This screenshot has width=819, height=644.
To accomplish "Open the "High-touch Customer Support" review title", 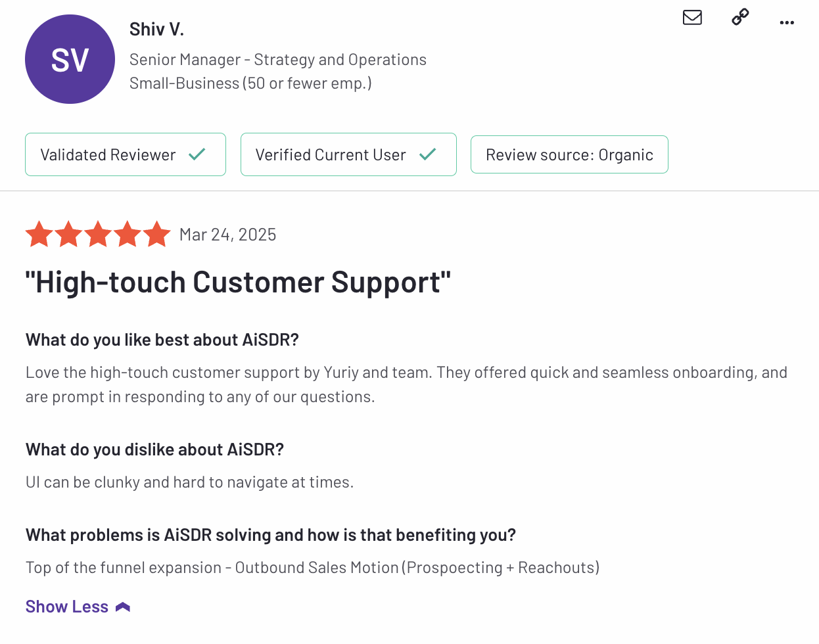I will (x=238, y=283).
